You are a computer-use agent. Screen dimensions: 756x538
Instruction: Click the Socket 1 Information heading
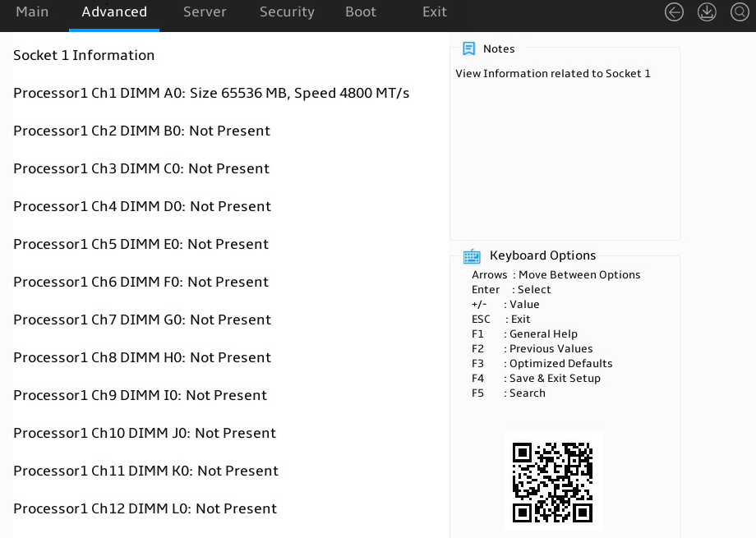point(84,55)
